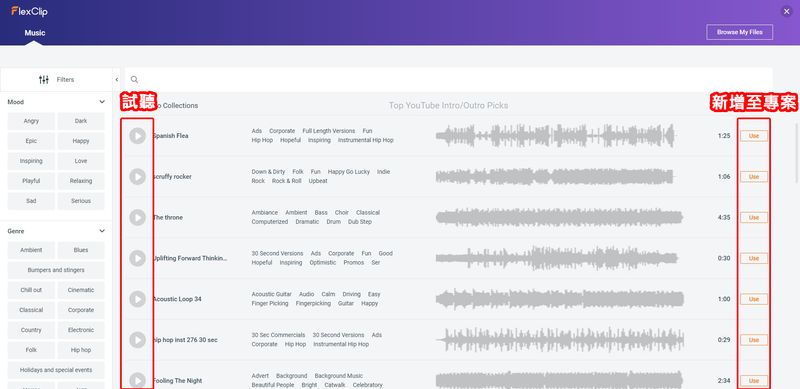This screenshot has height=389, width=800.
Task: Filter by Cinematic genre
Action: click(x=81, y=290)
